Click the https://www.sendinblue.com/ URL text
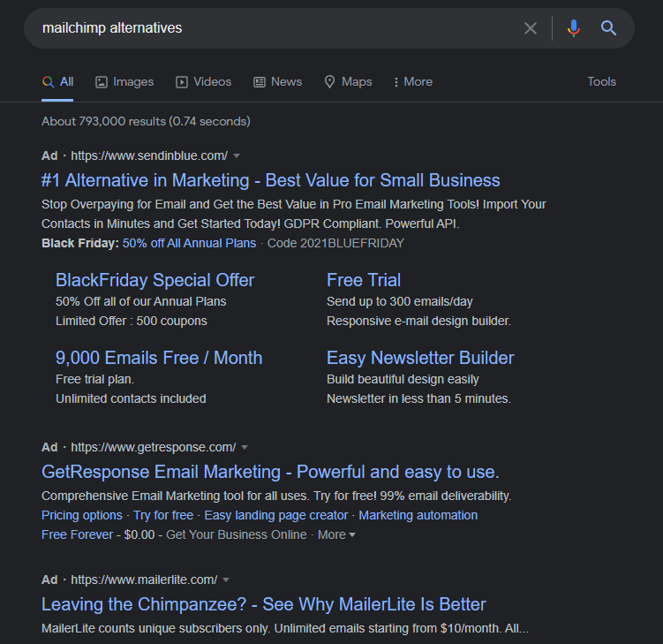 [x=149, y=155]
